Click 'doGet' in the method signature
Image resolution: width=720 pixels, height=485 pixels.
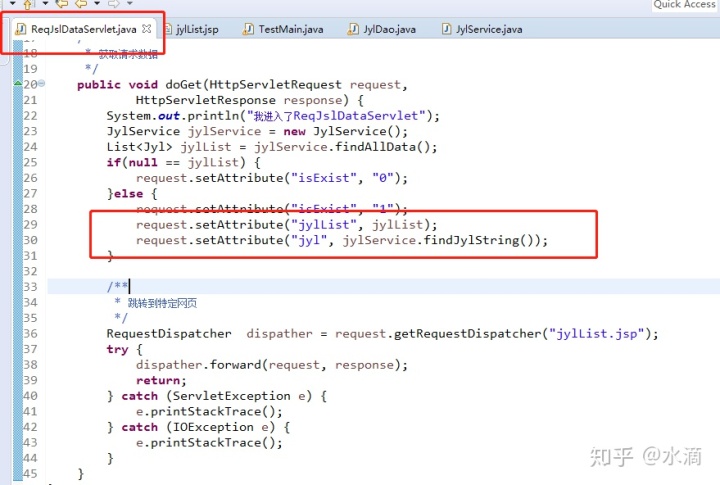[x=184, y=85]
